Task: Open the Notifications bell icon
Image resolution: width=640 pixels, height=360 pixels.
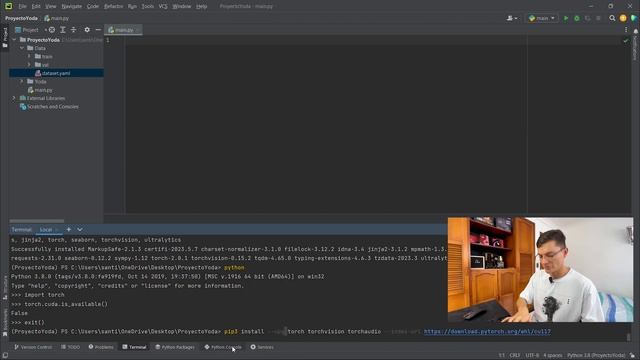Action: click(x=636, y=31)
